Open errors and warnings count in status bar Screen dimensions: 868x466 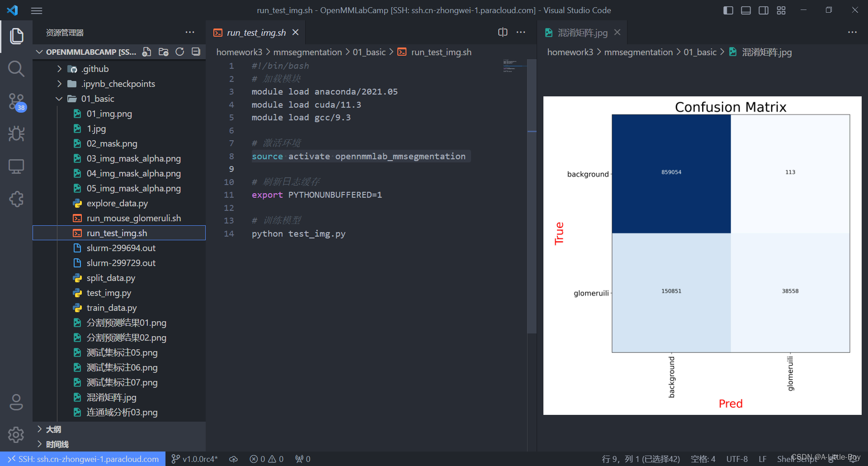point(266,459)
